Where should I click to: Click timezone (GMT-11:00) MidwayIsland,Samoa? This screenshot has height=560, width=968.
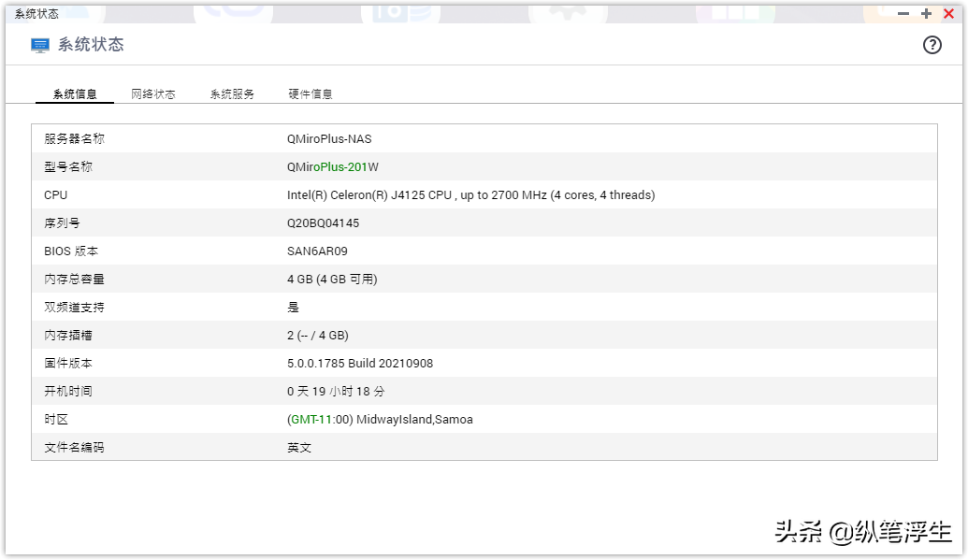(380, 419)
